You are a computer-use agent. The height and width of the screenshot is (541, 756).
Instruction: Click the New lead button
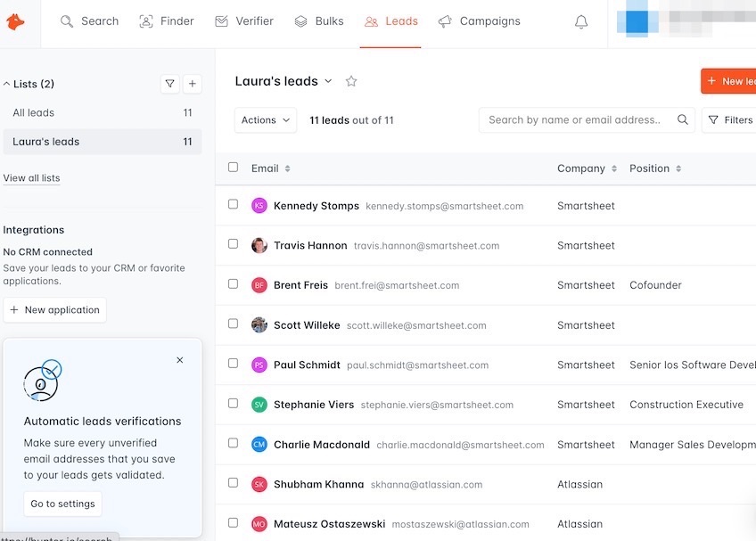tap(728, 81)
